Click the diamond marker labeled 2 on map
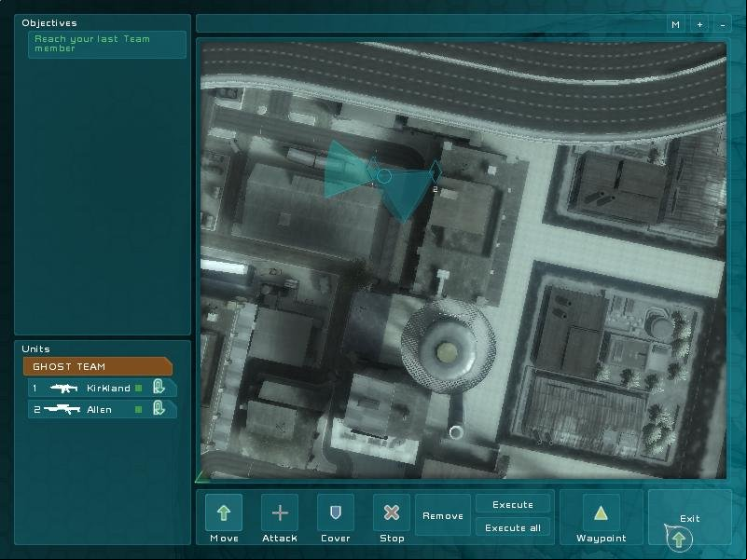747x560 pixels. click(436, 172)
